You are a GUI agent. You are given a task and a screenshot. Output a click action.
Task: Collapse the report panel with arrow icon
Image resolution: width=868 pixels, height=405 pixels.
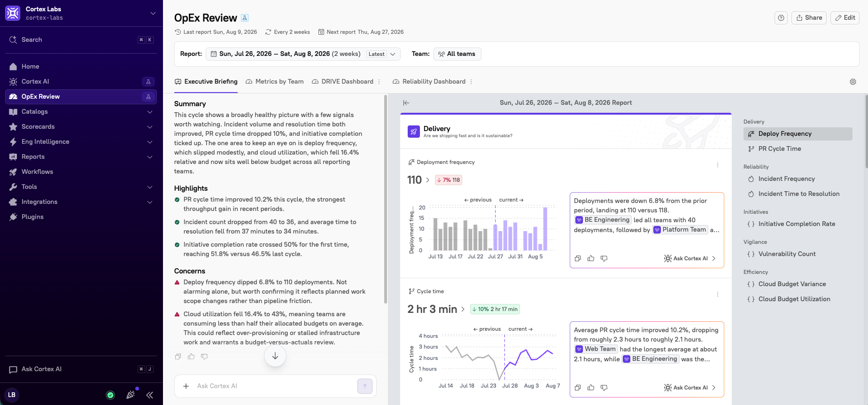pos(406,103)
